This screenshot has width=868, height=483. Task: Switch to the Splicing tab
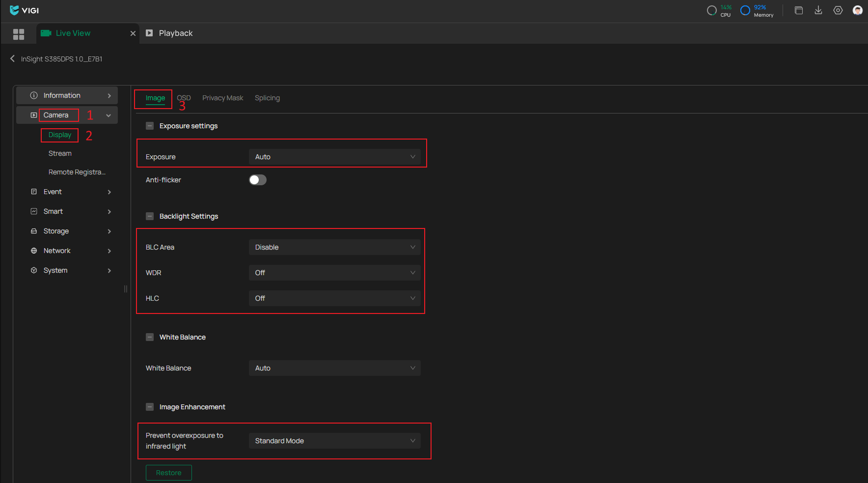tap(268, 98)
